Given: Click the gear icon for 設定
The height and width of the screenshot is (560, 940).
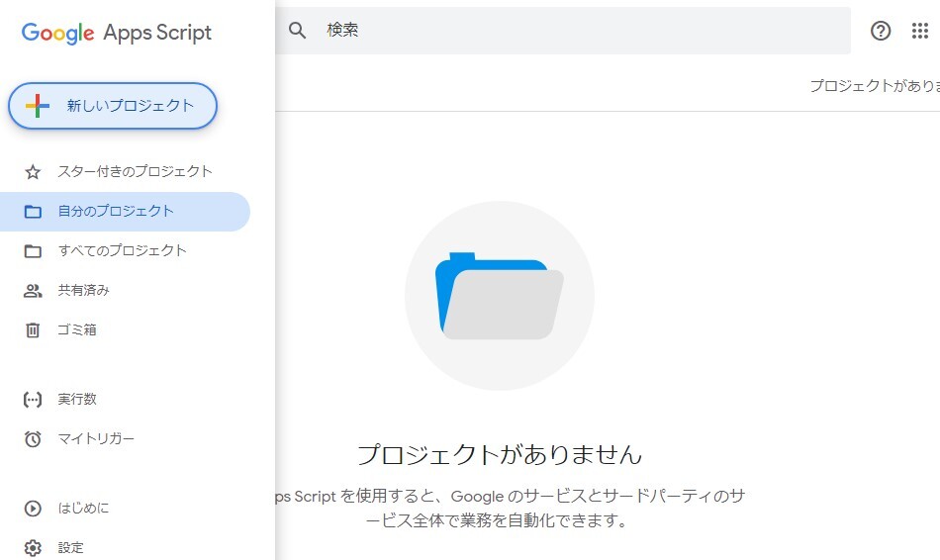Looking at the screenshot, I should pos(33,548).
